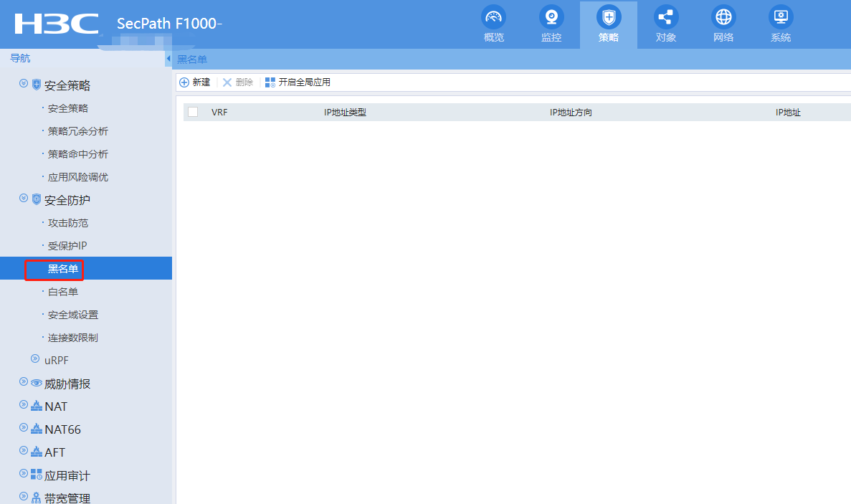Switch to the 系统 tab label
The height and width of the screenshot is (504, 851).
[781, 37]
